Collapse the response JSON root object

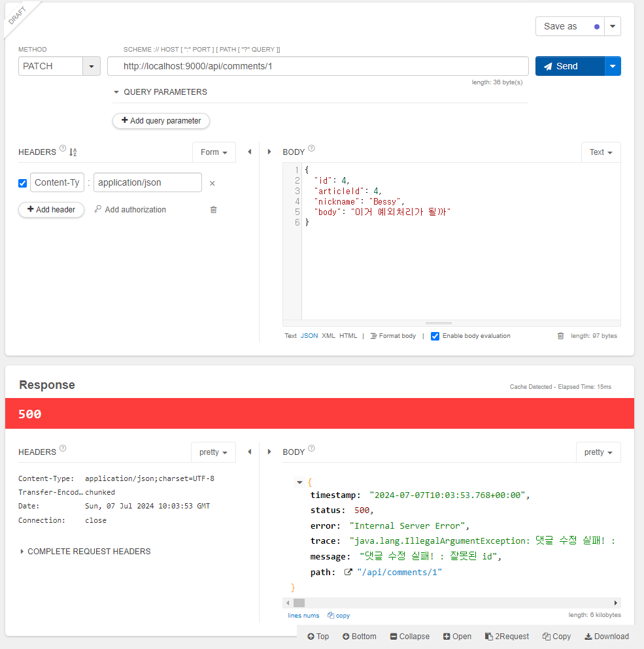[299, 482]
